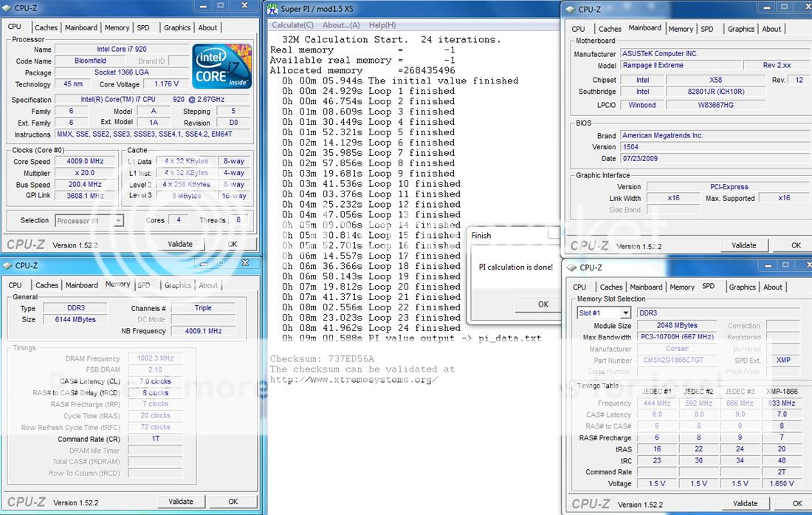Select Memory tab in the SPD window

click(682, 287)
